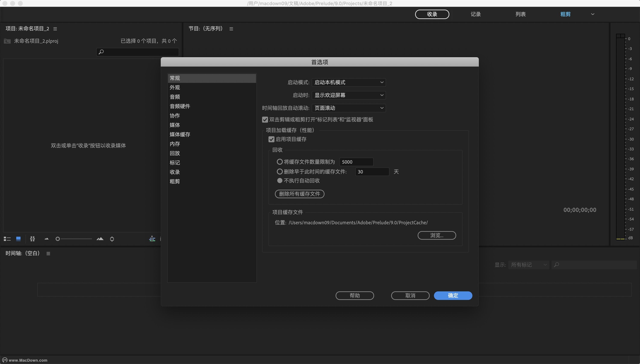Viewport: 640px width, 364px height.
Task: Switch to 记录 workspace tab
Action: click(x=476, y=14)
